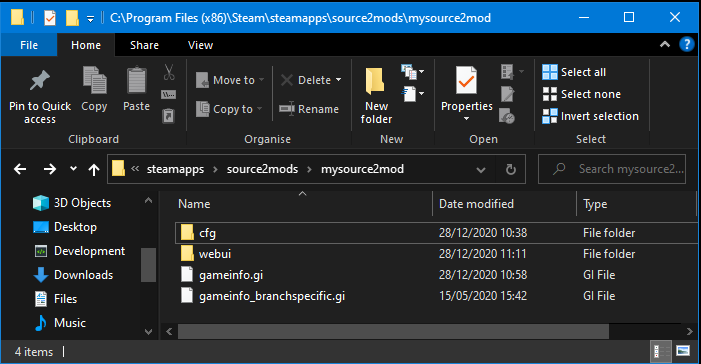The image size is (701, 364).
Task: Click the navigation pane scroll up arrow
Action: click(x=148, y=201)
